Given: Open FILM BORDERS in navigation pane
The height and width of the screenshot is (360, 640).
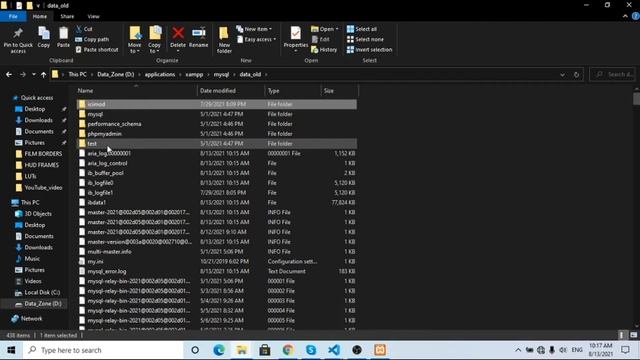Looking at the screenshot, I should pyautogui.click(x=39, y=153).
